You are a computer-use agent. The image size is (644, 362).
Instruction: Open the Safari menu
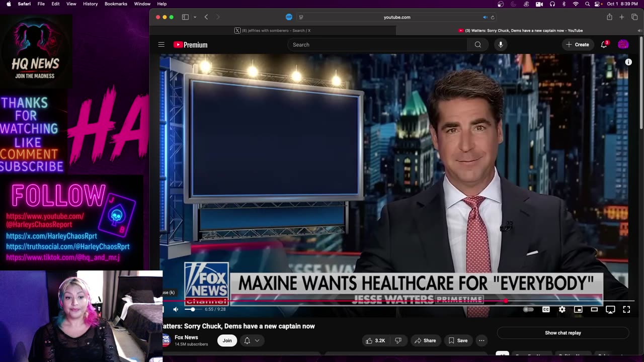click(x=24, y=4)
